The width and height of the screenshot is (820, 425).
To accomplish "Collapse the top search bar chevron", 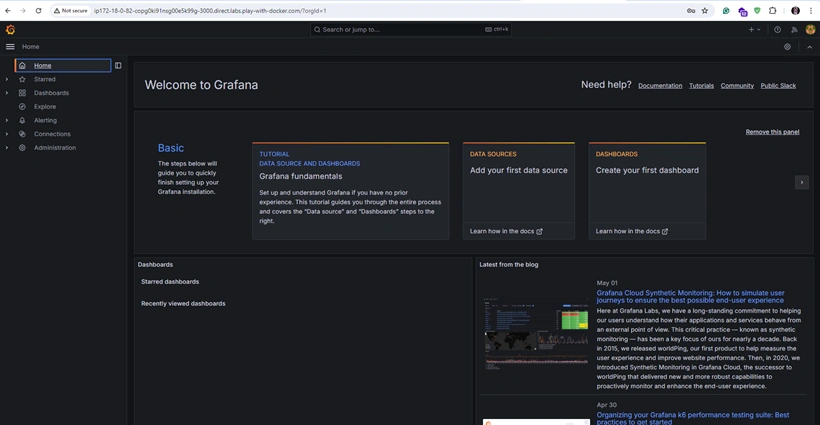I will pos(810,47).
